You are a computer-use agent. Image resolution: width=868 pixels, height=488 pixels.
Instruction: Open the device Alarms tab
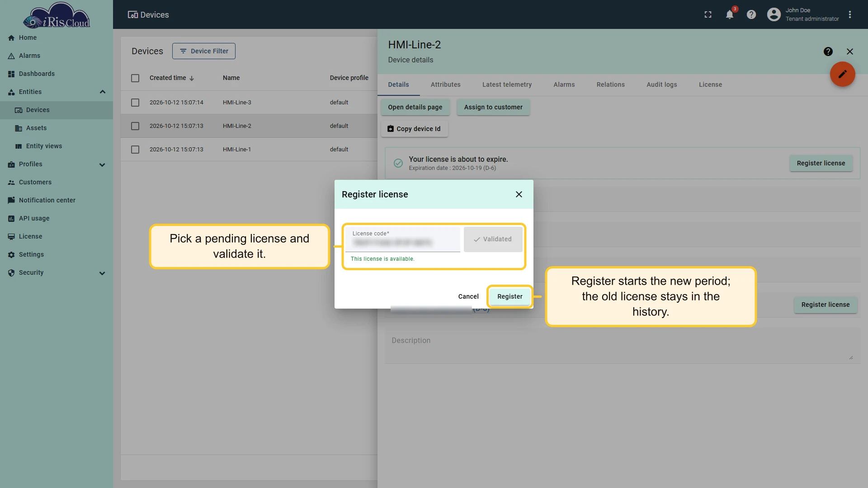(564, 84)
